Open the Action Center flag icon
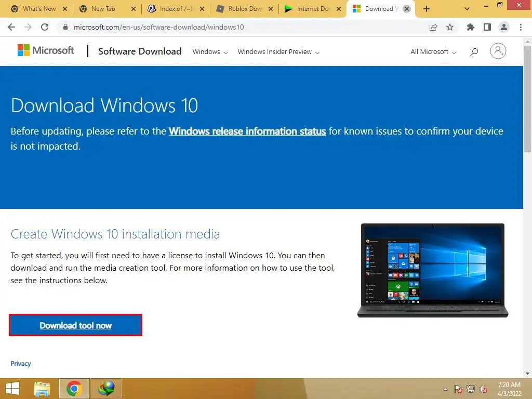This screenshot has width=532, height=399. pos(458,389)
